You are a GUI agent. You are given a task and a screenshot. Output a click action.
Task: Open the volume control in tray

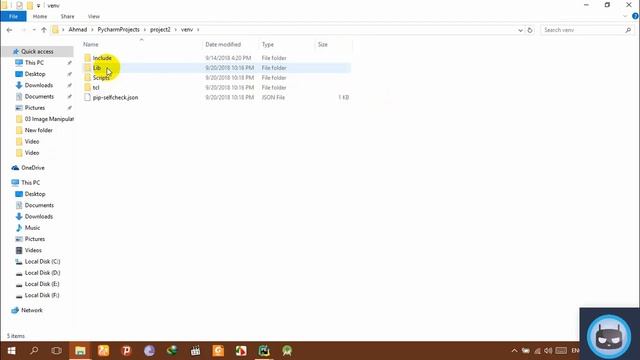(548, 351)
